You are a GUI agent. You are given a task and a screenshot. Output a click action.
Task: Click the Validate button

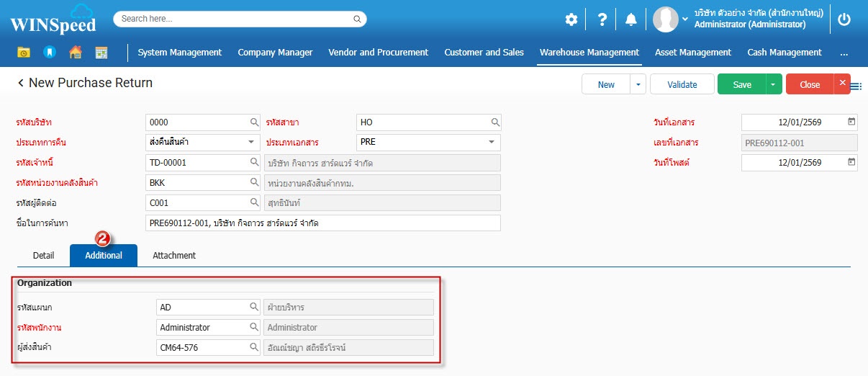682,84
